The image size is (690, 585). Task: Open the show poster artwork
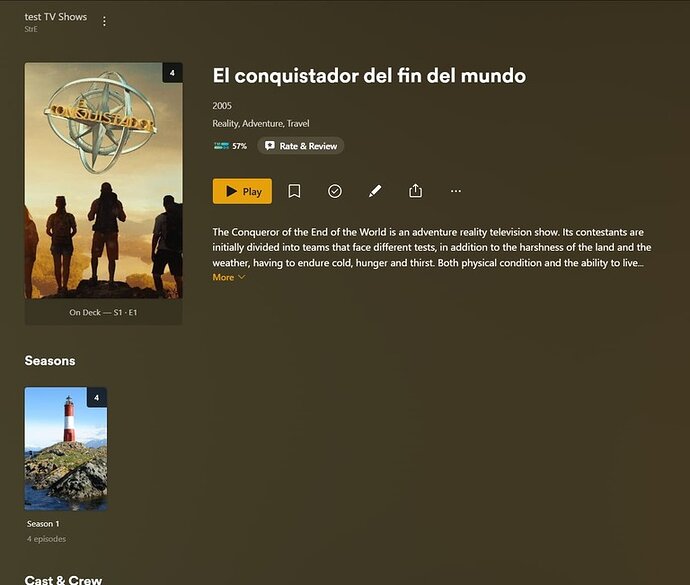[x=103, y=180]
